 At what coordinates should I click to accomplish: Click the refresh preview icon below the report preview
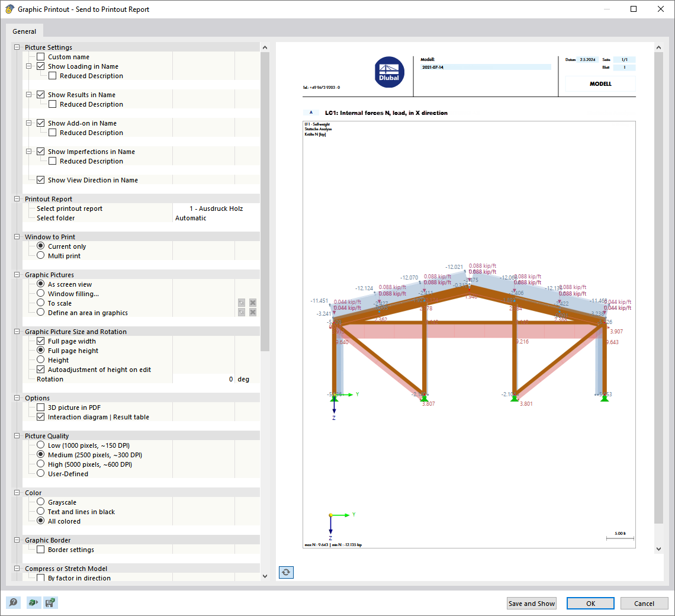coord(286,572)
